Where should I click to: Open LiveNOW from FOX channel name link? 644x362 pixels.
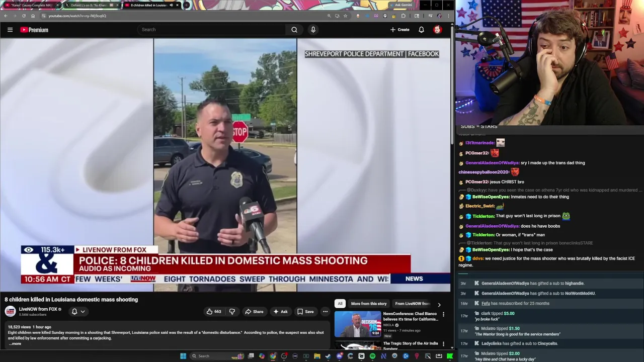point(38,309)
